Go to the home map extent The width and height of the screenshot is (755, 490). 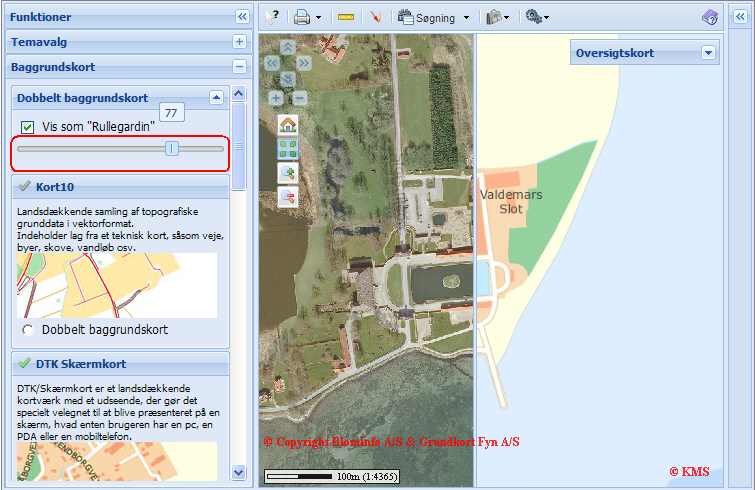(288, 125)
